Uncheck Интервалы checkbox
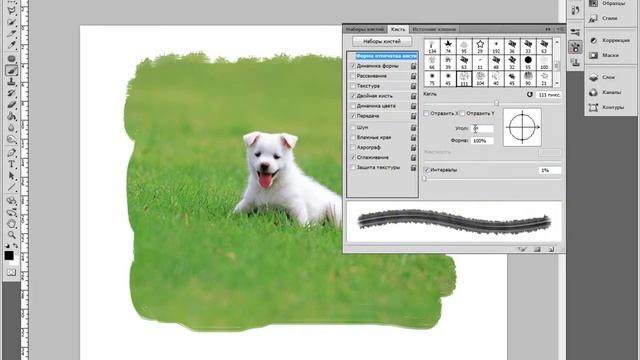 pyautogui.click(x=427, y=170)
